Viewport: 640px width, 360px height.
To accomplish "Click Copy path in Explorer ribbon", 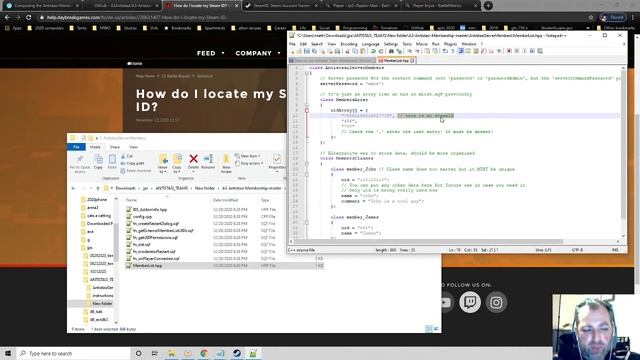I will pos(133,163).
